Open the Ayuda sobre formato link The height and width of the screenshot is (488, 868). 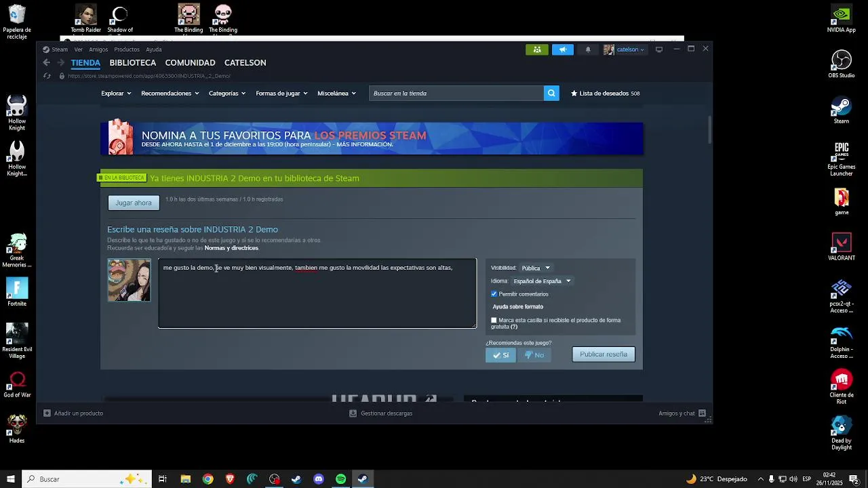pyautogui.click(x=518, y=307)
